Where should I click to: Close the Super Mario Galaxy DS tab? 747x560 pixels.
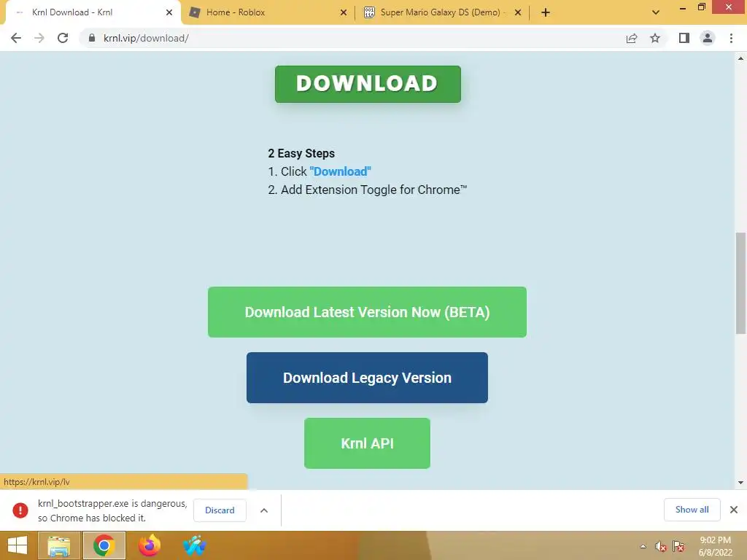518,12
